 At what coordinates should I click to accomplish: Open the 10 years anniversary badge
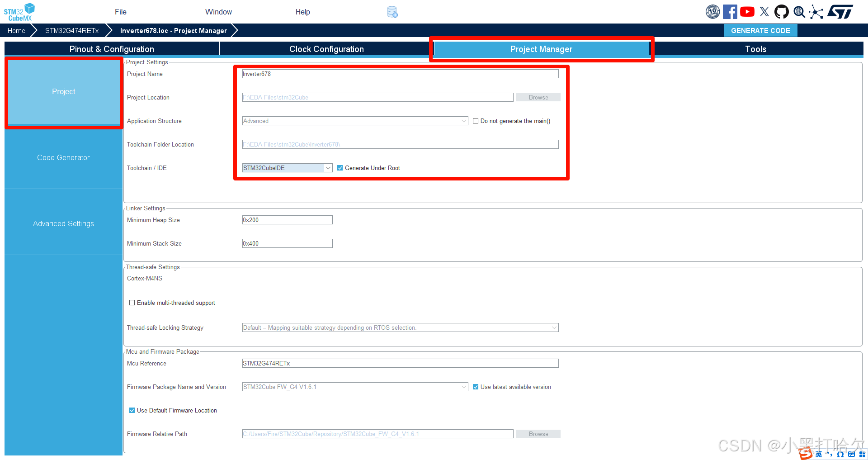(x=713, y=12)
